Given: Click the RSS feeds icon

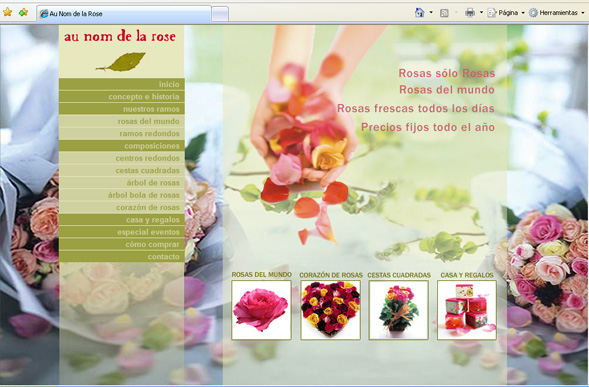Looking at the screenshot, I should coord(444,13).
